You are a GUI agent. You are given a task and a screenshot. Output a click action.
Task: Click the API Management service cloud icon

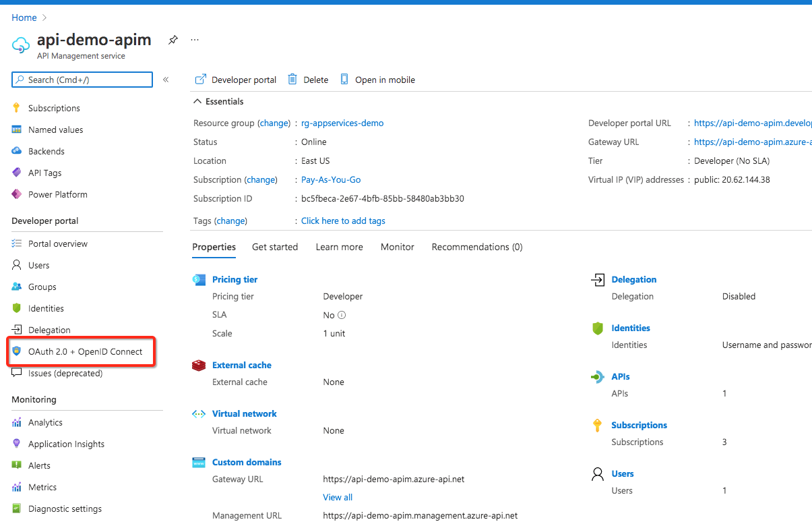[x=21, y=45]
